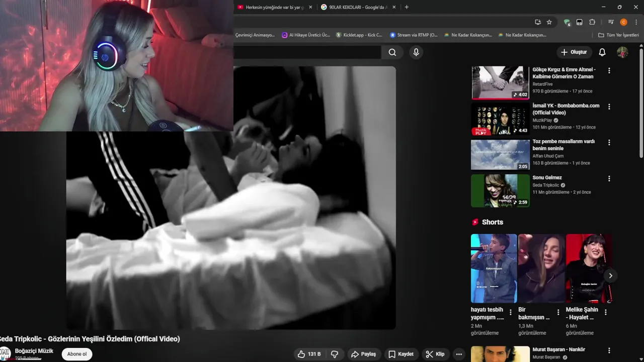
Task: Open the Boğaziçi Müzik channel name
Action: (34, 351)
